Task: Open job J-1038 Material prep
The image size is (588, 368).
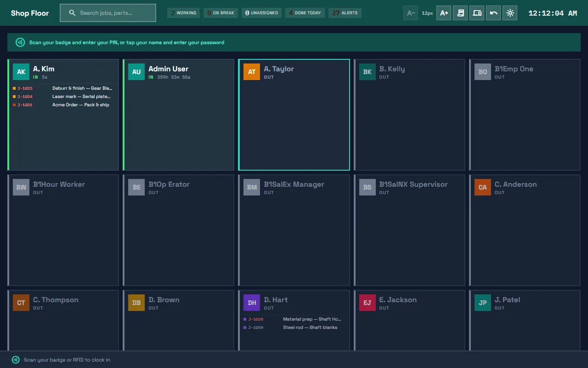Action: click(294, 319)
